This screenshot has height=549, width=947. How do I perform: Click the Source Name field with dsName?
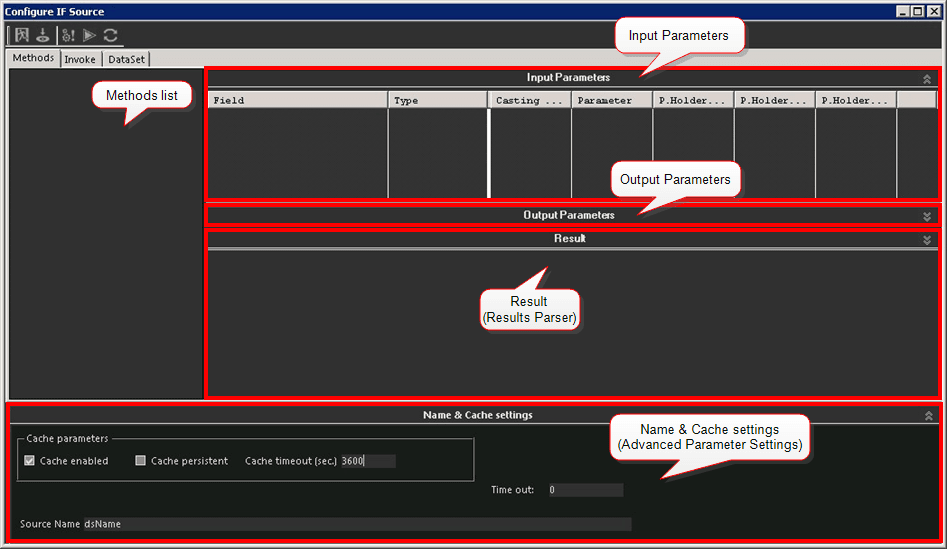point(357,524)
